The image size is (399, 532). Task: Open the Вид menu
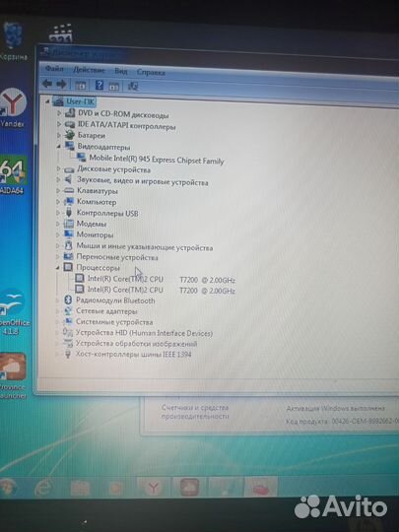click(x=121, y=71)
